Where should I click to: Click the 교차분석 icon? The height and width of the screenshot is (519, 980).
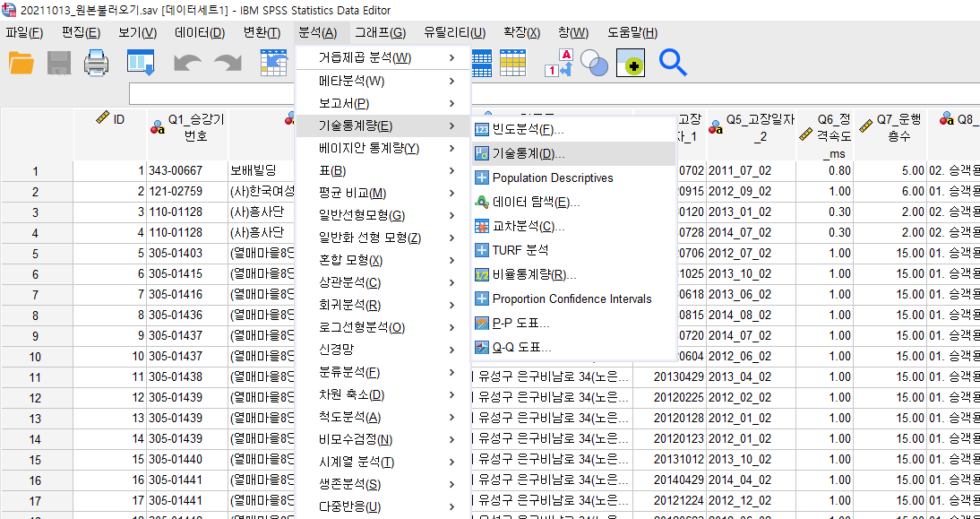click(482, 227)
